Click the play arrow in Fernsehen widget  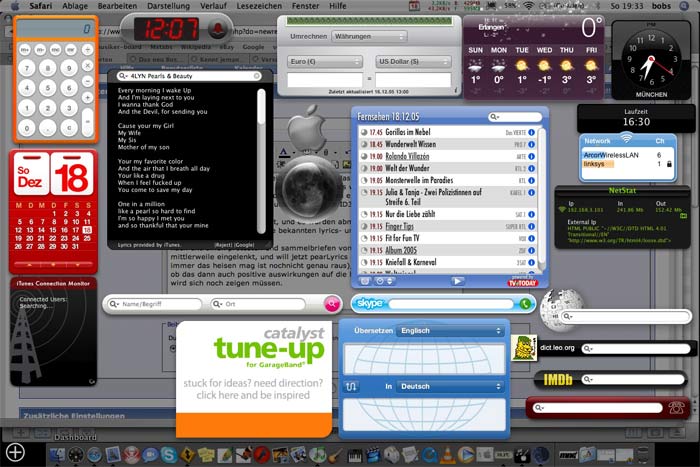click(x=457, y=281)
